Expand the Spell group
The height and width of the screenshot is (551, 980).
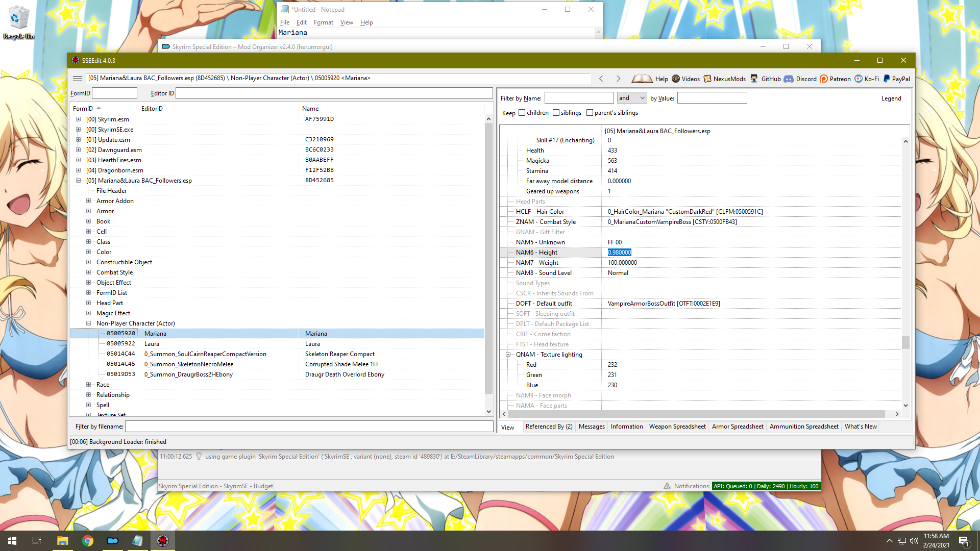point(88,405)
